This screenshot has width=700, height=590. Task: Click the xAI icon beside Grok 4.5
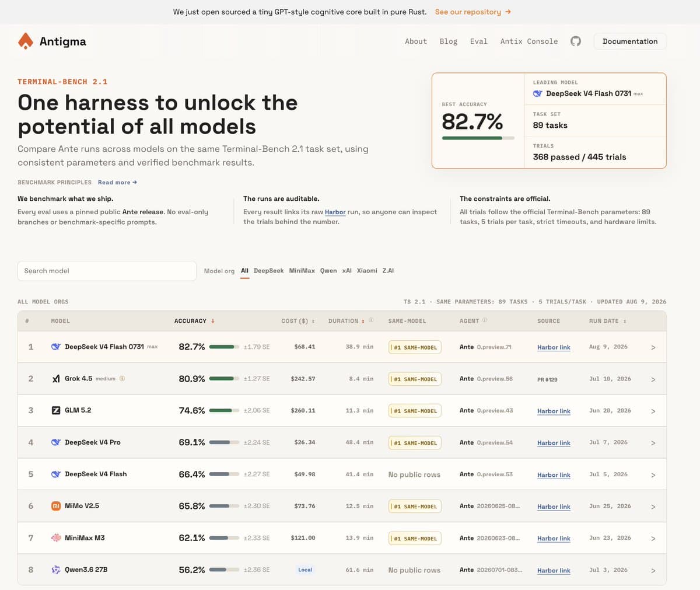[x=56, y=379]
